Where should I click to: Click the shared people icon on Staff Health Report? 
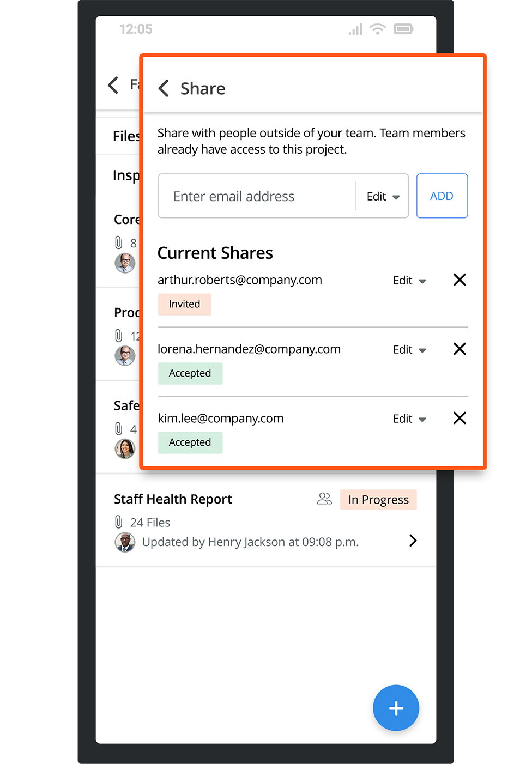pos(324,499)
